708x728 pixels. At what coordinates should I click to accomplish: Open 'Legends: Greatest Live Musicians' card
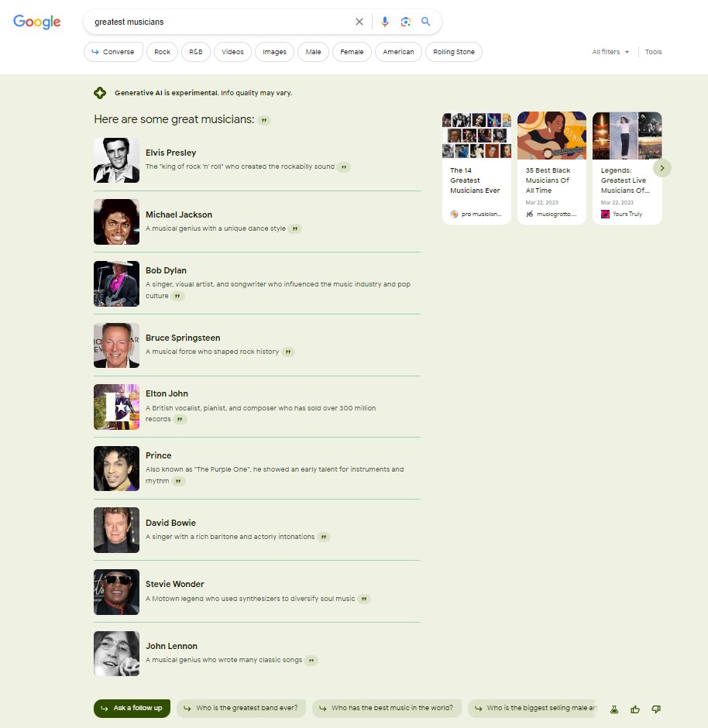tap(627, 168)
